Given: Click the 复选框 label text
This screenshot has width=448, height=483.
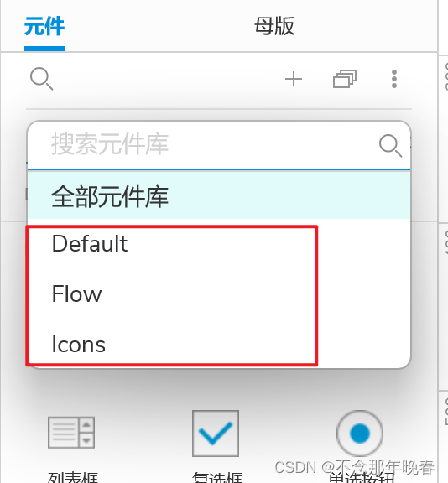Looking at the screenshot, I should (x=217, y=477).
